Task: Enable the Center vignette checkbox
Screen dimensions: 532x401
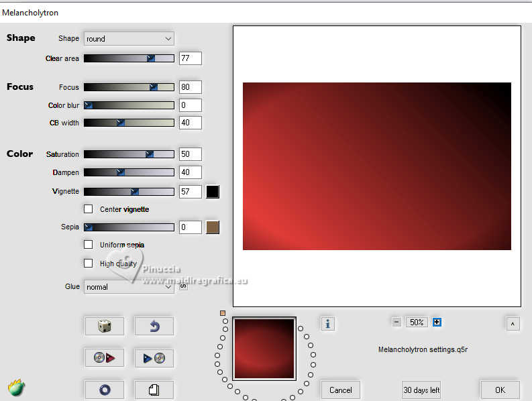Action: [88, 209]
